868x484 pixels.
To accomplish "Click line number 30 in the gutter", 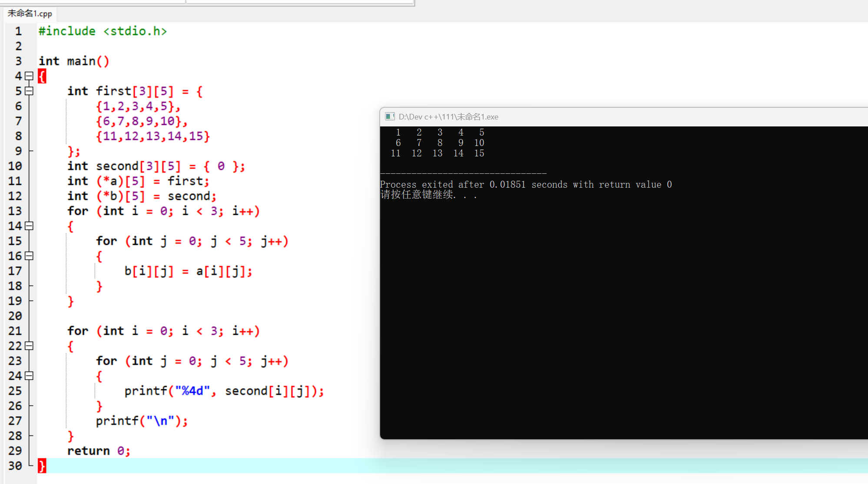I will [x=15, y=466].
